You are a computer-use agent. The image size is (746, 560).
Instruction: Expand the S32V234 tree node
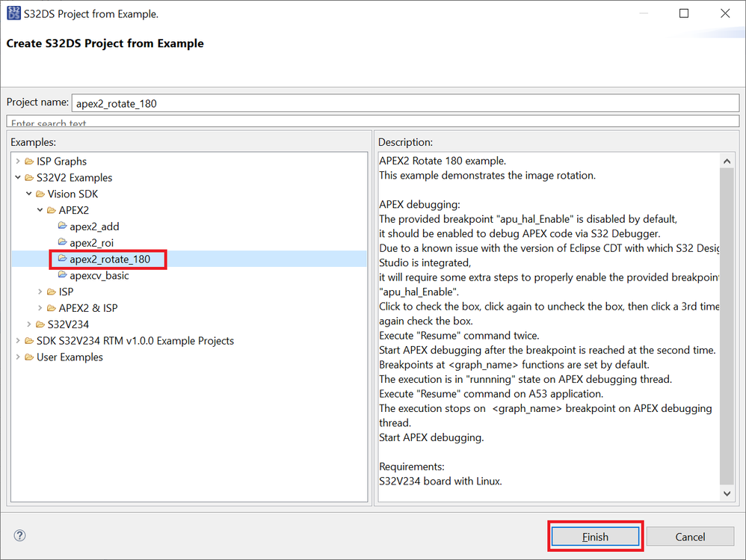[29, 324]
